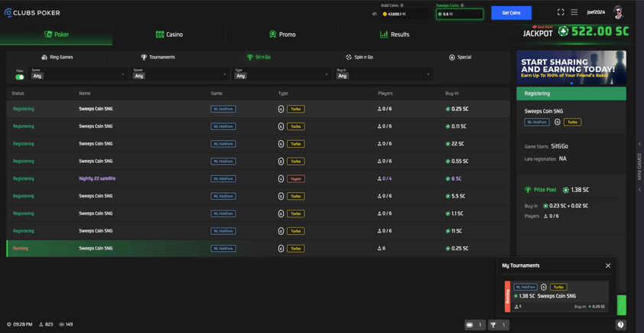This screenshot has height=333, width=644.
Task: Select the 5.5 SC buy-in row
Action: 258,196
